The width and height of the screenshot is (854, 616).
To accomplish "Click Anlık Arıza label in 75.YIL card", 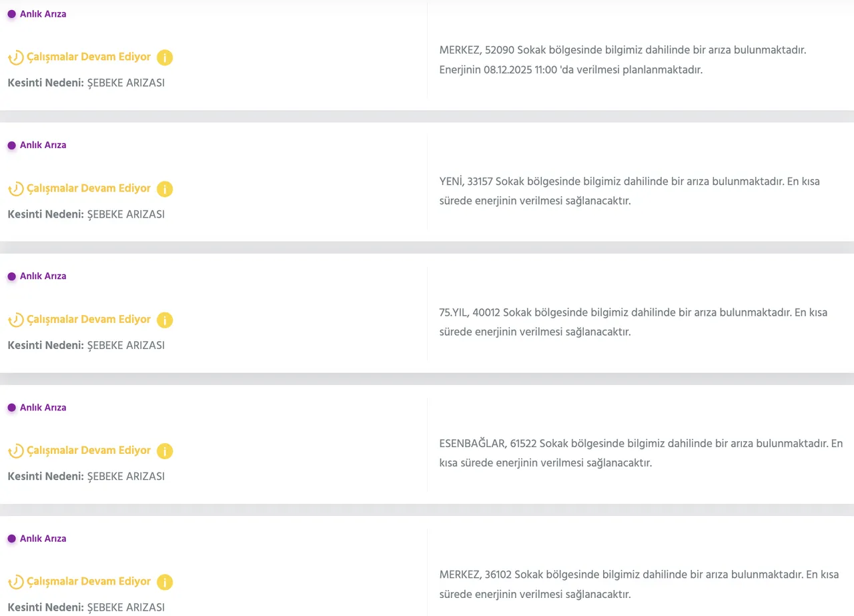I will (43, 276).
